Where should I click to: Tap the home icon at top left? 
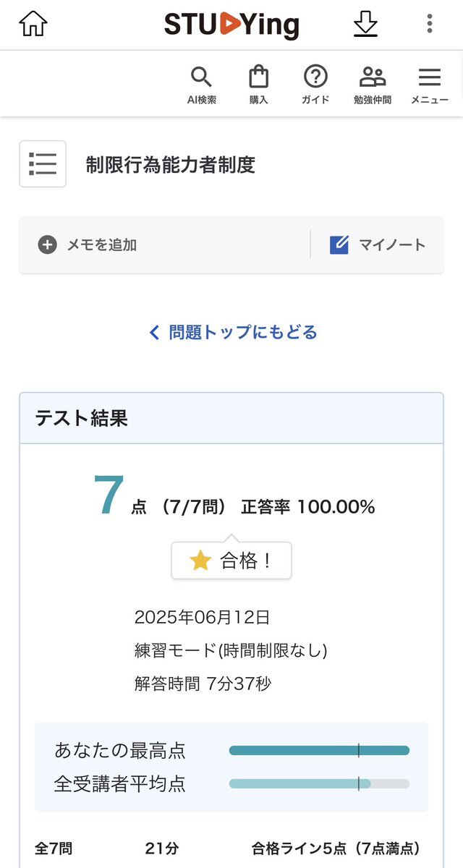pyautogui.click(x=33, y=24)
